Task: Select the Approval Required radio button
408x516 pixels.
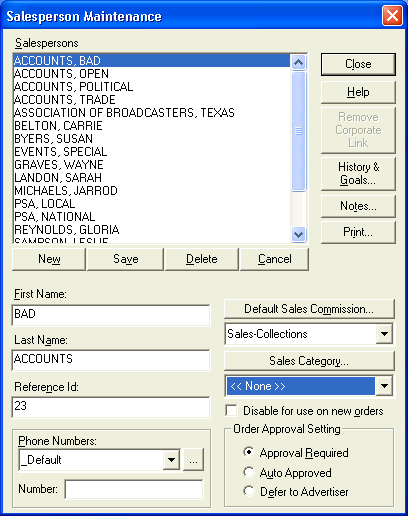Action: pyautogui.click(x=249, y=452)
